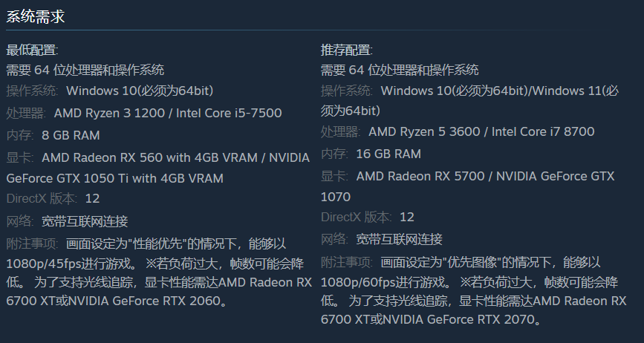The height and width of the screenshot is (343, 644).
Task: Click the 8 GB RAM memory value
Action: pos(71,135)
